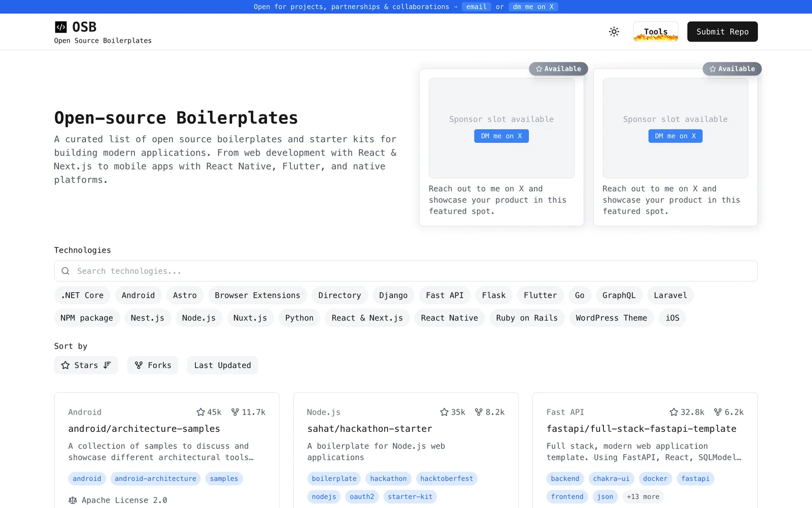
Task: Click star icon on android/architecture-samples card
Action: click(200, 412)
